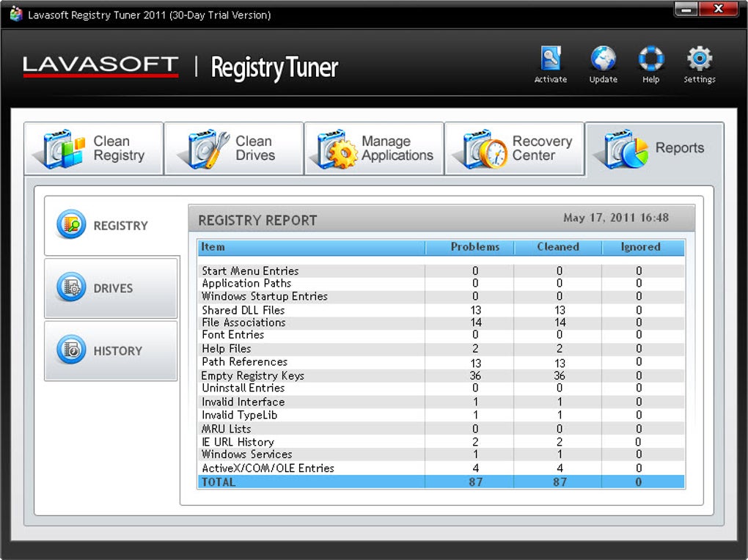Click the Drives sidebar round icon

[71, 287]
